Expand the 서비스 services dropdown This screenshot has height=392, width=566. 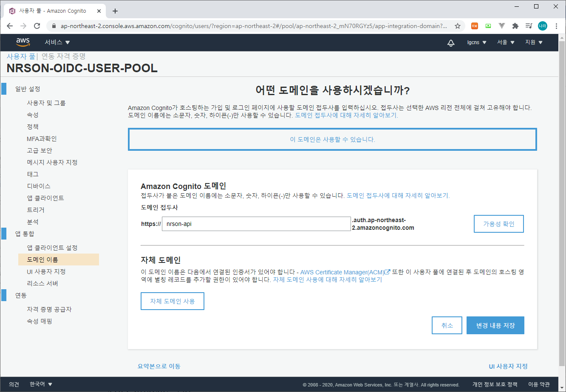coord(57,42)
